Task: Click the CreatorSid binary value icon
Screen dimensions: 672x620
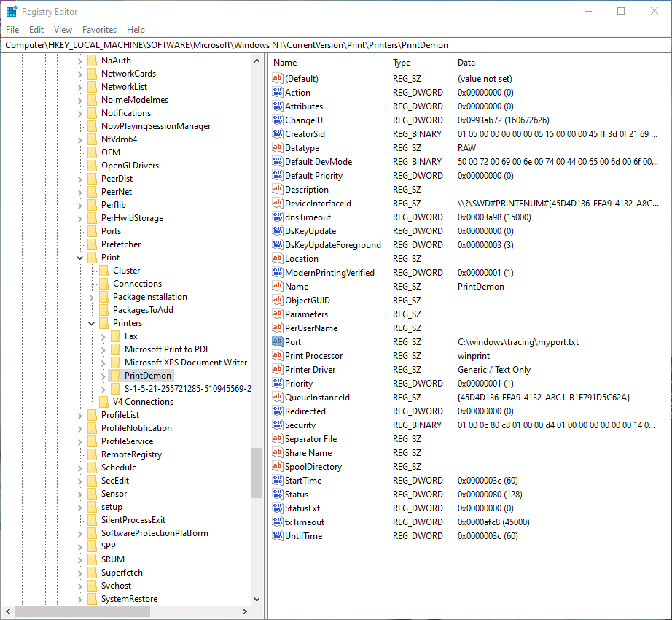Action: point(277,134)
